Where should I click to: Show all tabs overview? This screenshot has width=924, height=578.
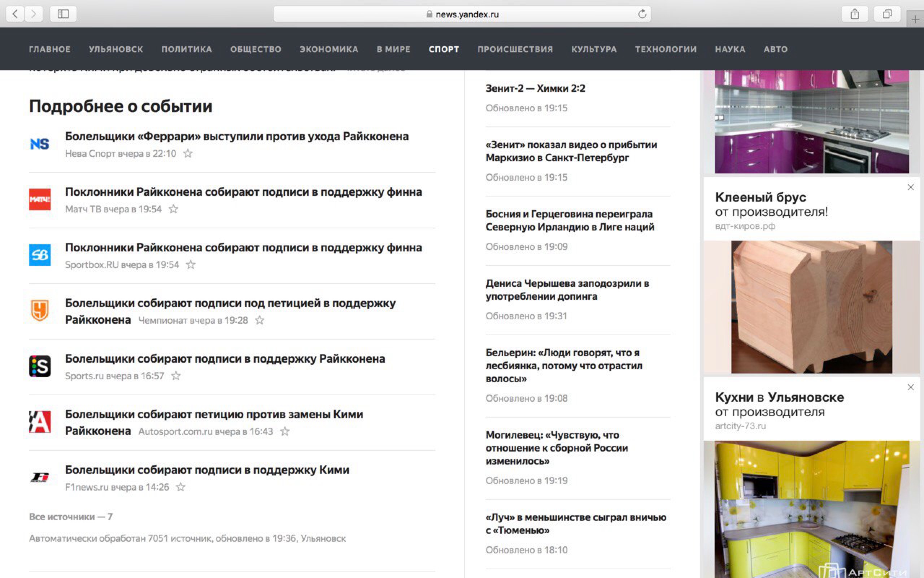coord(887,14)
